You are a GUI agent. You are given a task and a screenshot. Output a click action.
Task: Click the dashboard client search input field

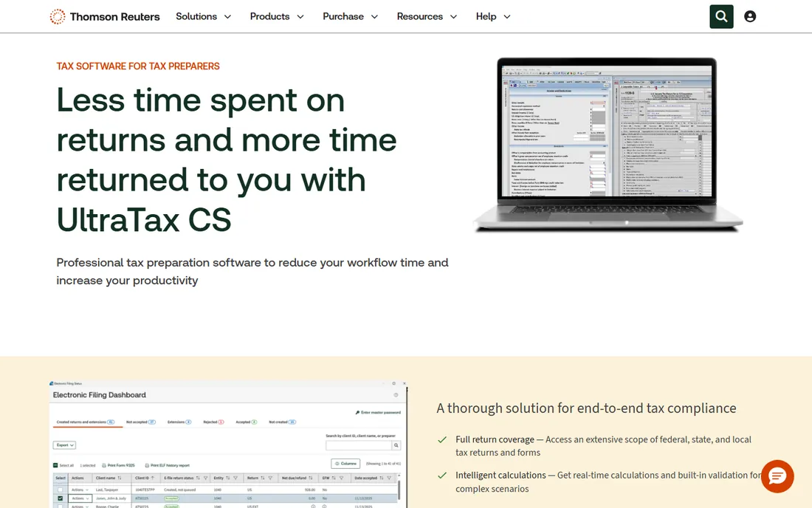pos(359,445)
